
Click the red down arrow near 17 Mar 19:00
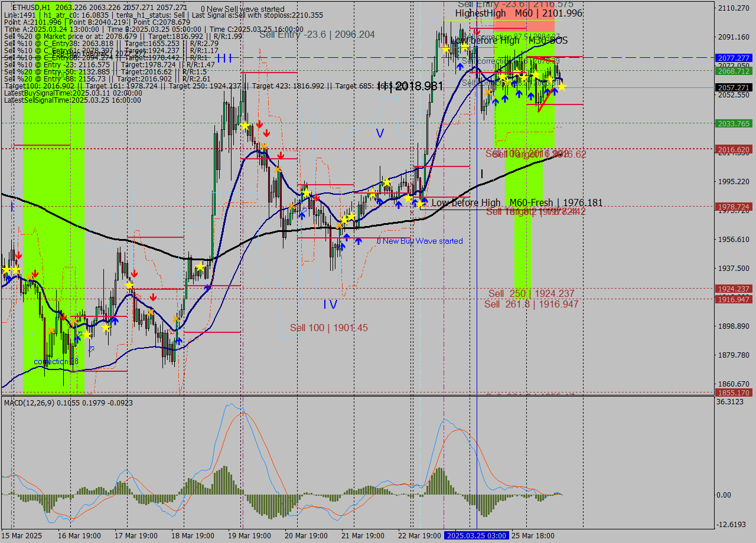[x=134, y=274]
